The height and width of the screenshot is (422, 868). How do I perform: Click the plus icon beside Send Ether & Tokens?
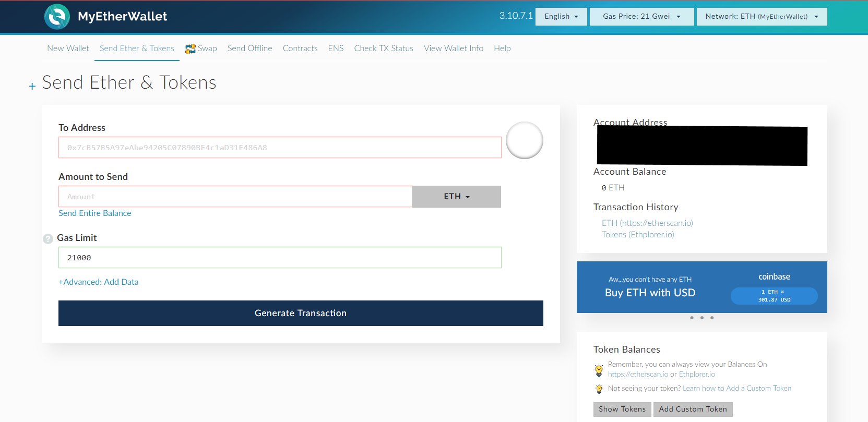[32, 86]
